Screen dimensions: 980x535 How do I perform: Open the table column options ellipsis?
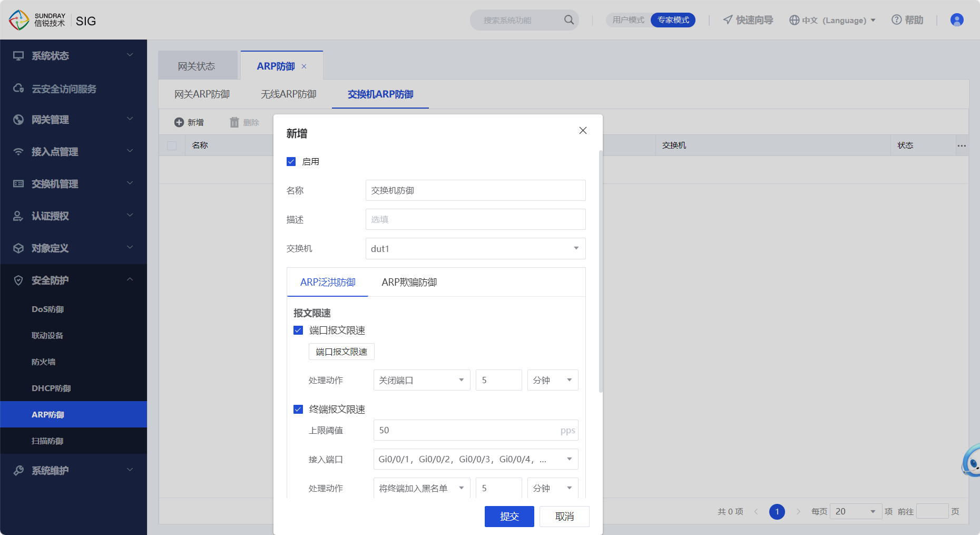[962, 145]
